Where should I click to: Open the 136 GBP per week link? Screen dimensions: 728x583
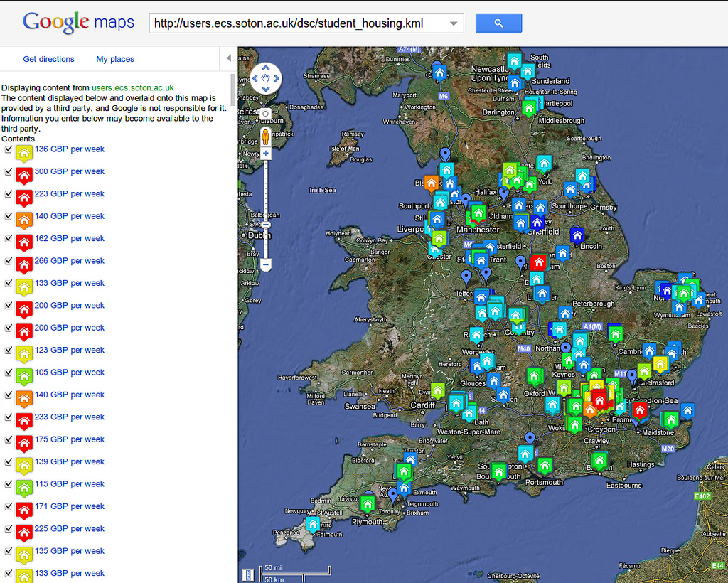[x=70, y=149]
